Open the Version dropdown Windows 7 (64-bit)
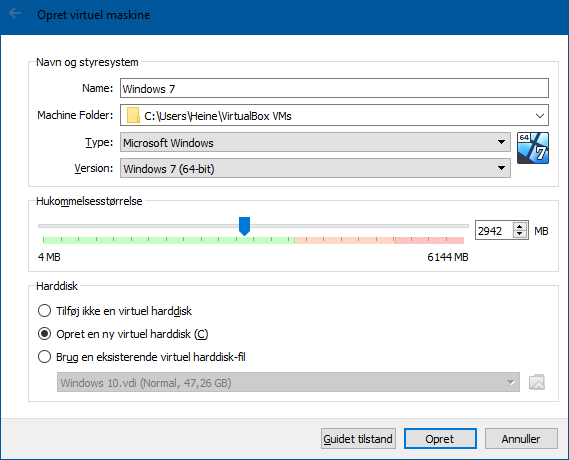The height and width of the screenshot is (460, 569). (x=315, y=168)
